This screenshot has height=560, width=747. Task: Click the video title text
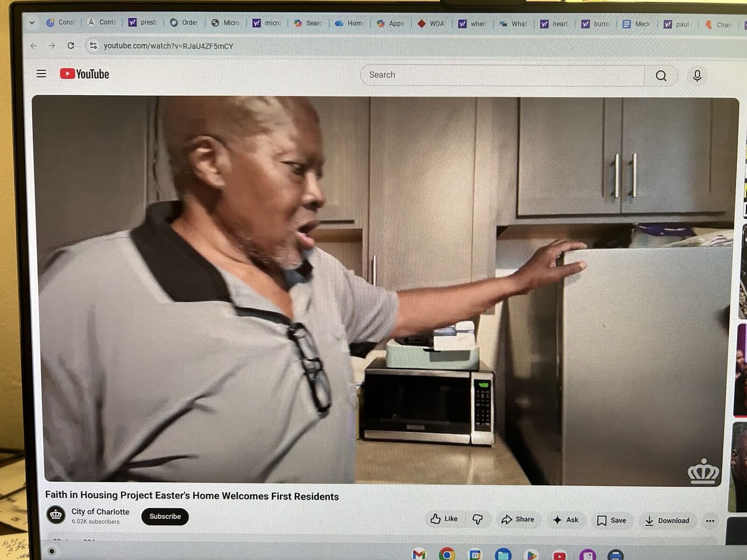click(192, 496)
